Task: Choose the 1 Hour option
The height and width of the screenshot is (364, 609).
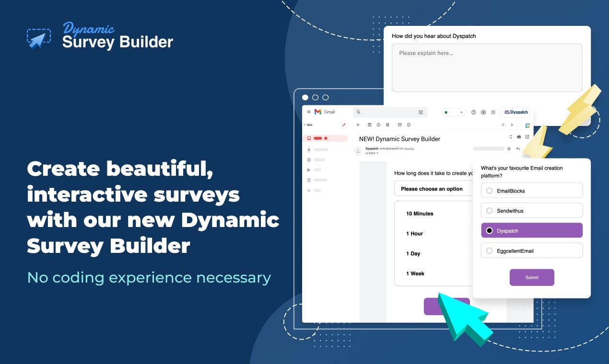Action: (414, 234)
